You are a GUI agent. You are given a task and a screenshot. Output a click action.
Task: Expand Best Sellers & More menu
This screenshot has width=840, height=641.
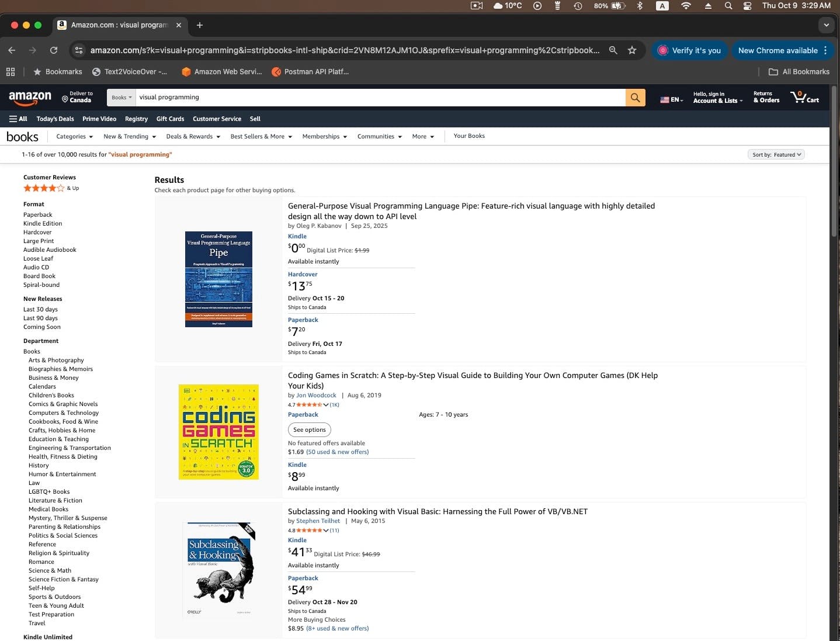click(x=261, y=136)
